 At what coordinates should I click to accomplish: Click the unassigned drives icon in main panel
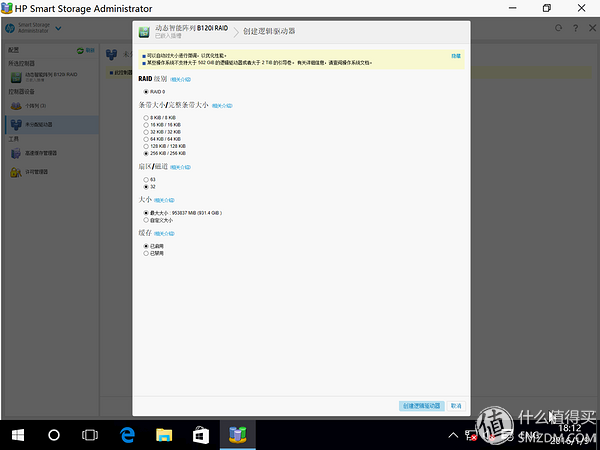[x=111, y=55]
